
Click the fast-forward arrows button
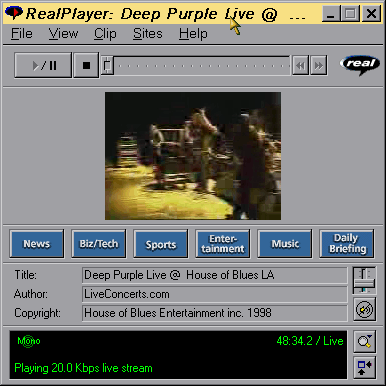tap(318, 66)
